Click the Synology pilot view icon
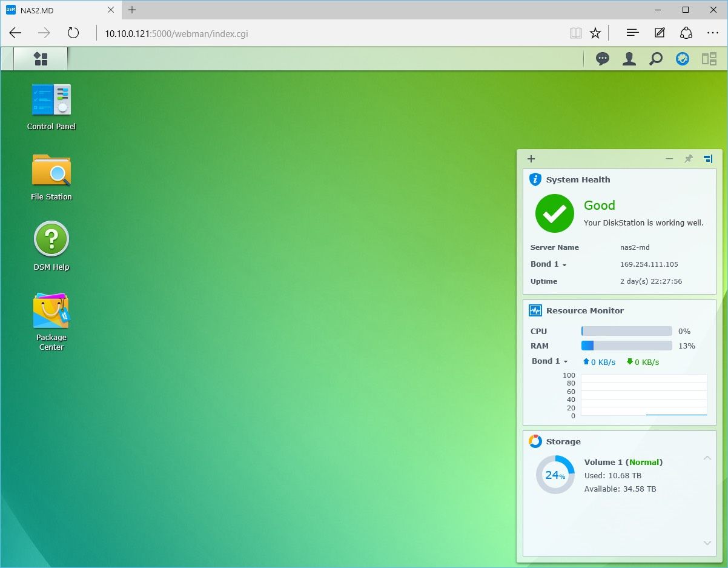 tap(683, 59)
